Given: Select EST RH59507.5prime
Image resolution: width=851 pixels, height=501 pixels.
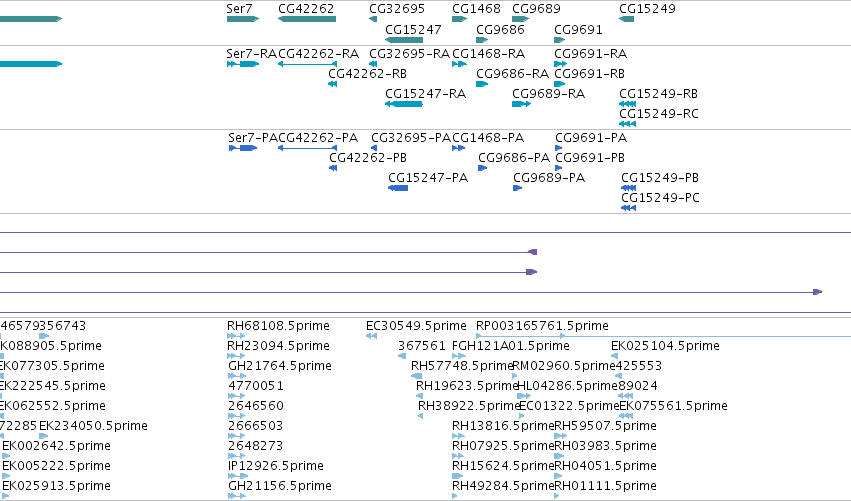Looking at the screenshot, I should 605,426.
